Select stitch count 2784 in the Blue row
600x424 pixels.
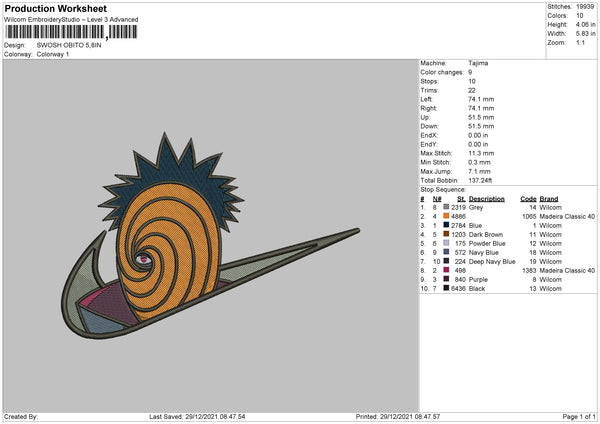[x=458, y=225]
